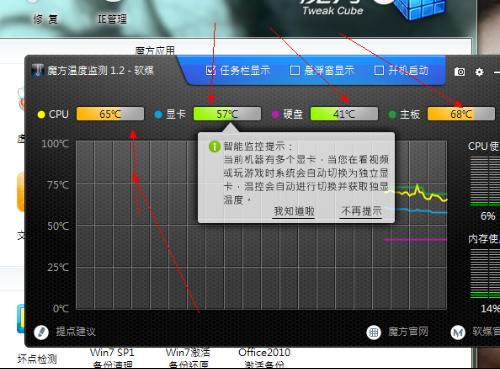Image resolution: width=500 pixels, height=369 pixels.
Task: Take a screenshot with the camera icon
Action: (x=459, y=72)
